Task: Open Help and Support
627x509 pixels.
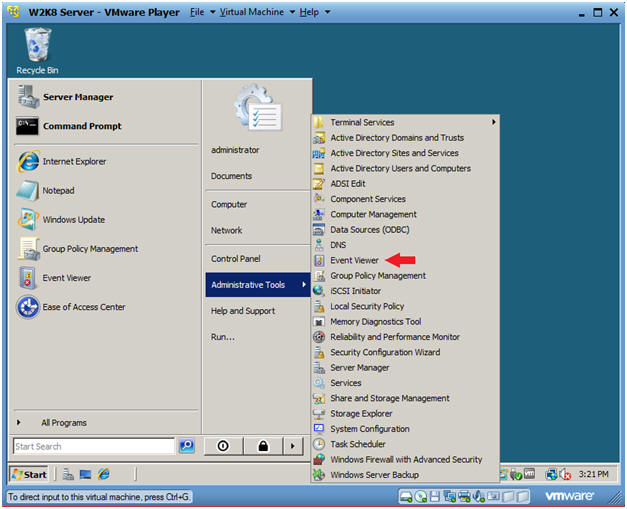Action: click(243, 311)
